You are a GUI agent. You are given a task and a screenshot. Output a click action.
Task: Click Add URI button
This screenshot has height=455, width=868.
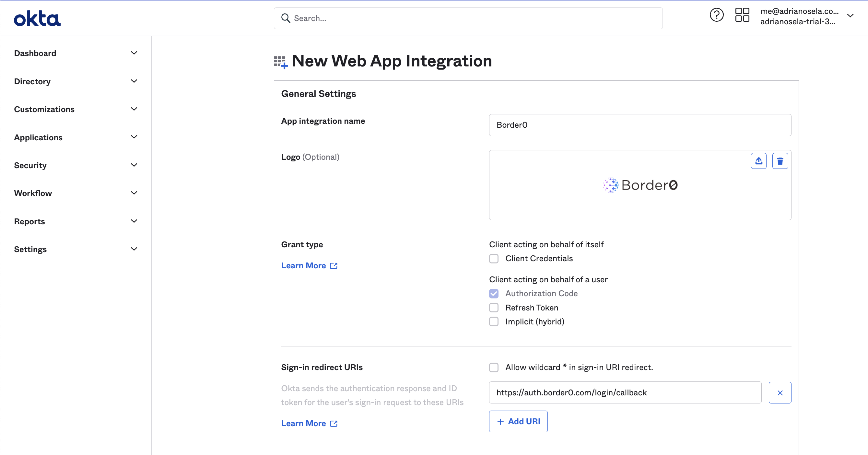[x=518, y=422]
